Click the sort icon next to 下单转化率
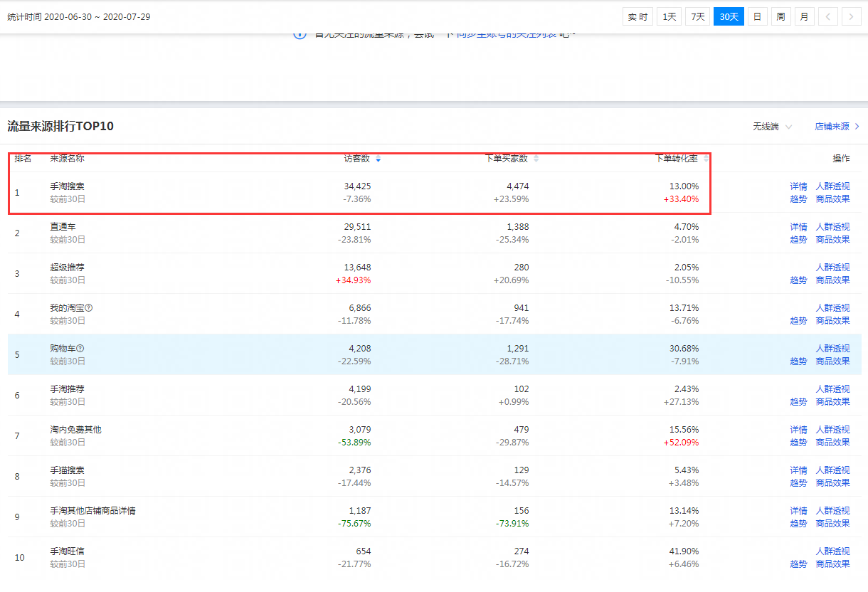 click(x=706, y=159)
